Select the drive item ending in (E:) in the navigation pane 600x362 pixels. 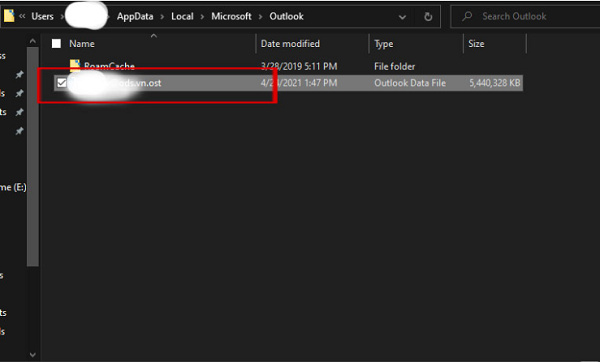click(13, 187)
